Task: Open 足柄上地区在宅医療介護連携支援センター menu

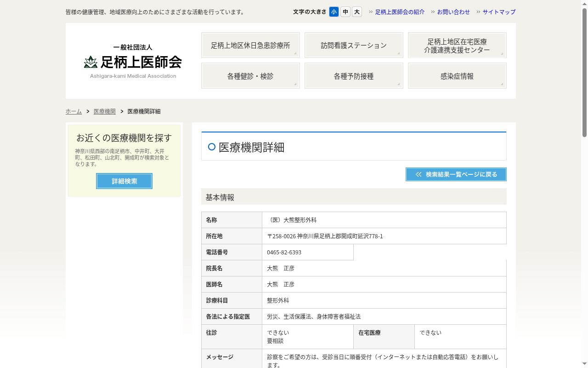Action: point(457,45)
